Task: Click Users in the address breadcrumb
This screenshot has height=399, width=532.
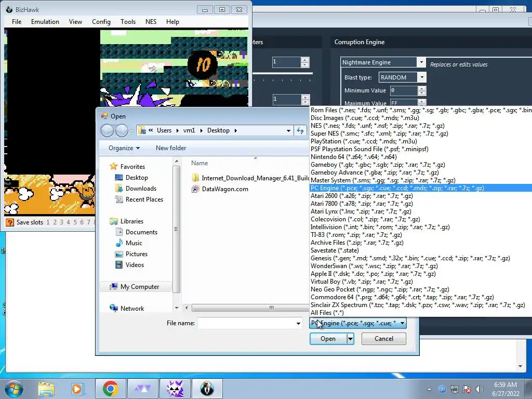Action: (x=164, y=130)
